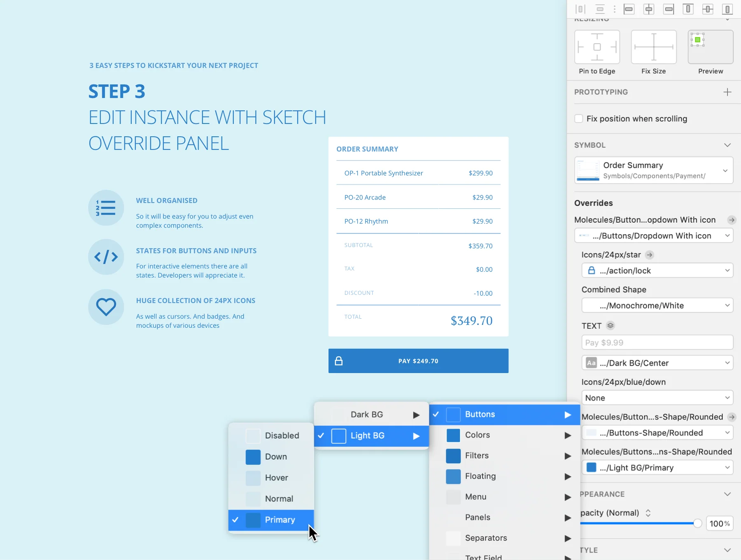Screen dimensions: 741x560
Task: Select the Dark BG submenu item
Action: coord(371,415)
